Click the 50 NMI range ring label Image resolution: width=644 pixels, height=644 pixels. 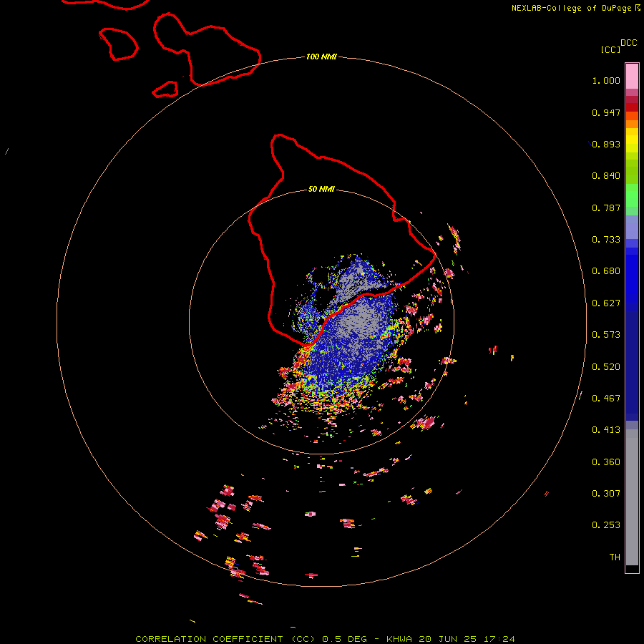point(321,189)
